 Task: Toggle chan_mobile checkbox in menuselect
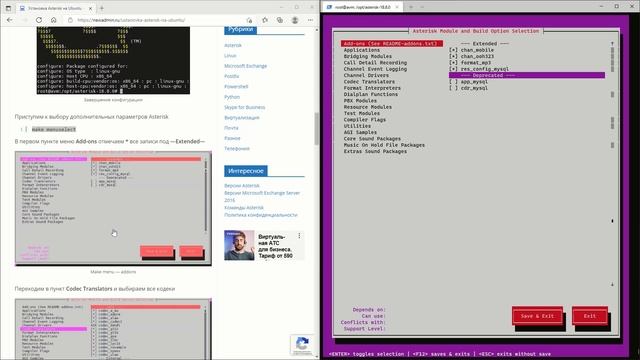(453, 50)
